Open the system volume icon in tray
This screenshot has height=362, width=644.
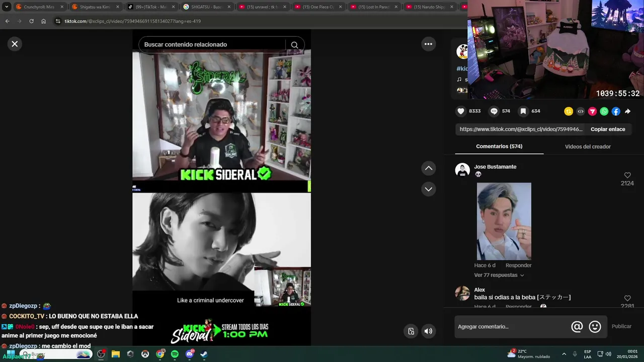608,354
